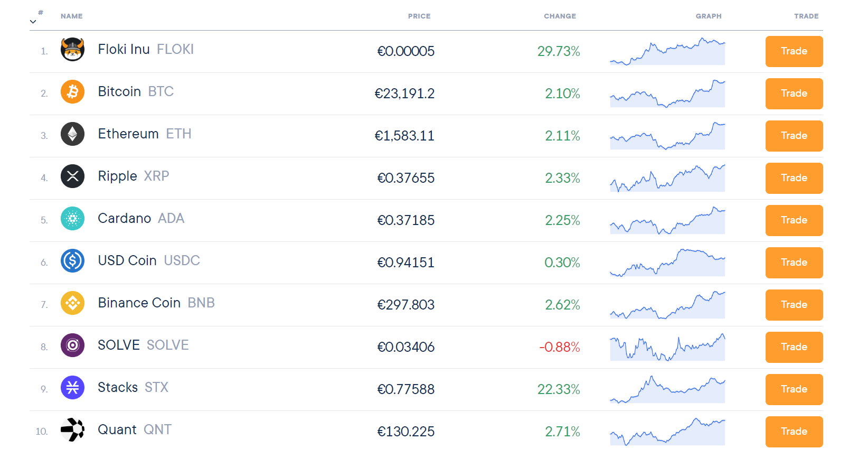The width and height of the screenshot is (868, 449).
Task: Click Trade button in SOLVE row
Action: coord(794,347)
